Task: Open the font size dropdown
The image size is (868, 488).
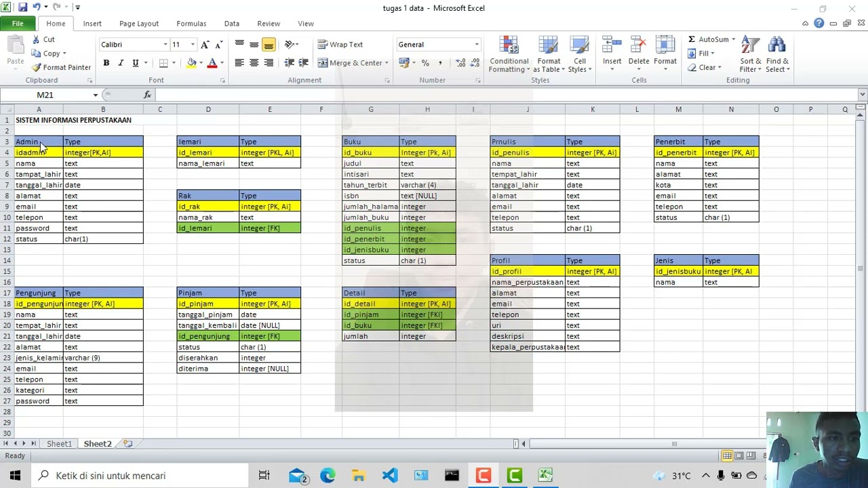Action: pyautogui.click(x=193, y=45)
